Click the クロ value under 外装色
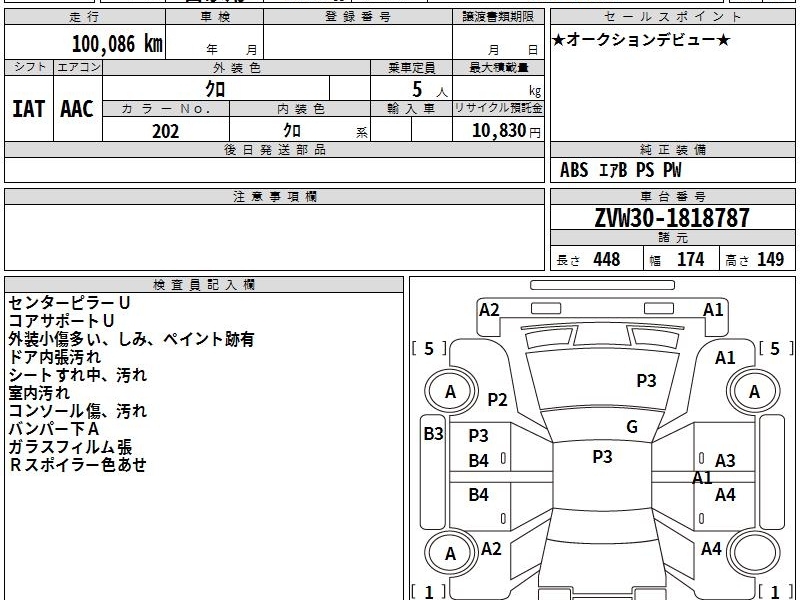This screenshot has height=600, width=800. pyautogui.click(x=215, y=89)
